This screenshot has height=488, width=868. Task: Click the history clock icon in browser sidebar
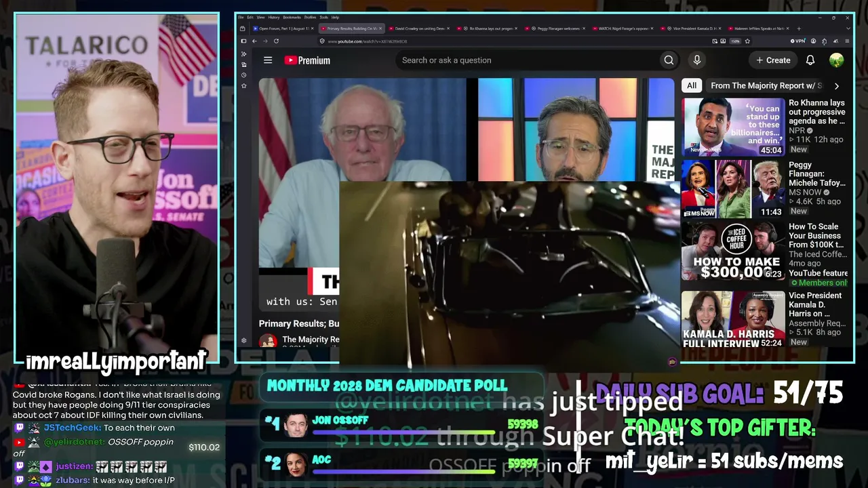(244, 75)
